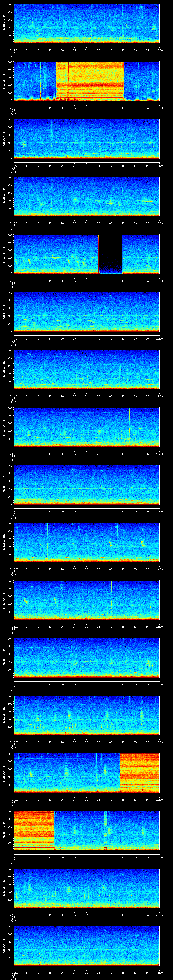Select the spectrogram panel starting at 17:16:00
Viewport: 173px width, 980px height.
[86, 139]
